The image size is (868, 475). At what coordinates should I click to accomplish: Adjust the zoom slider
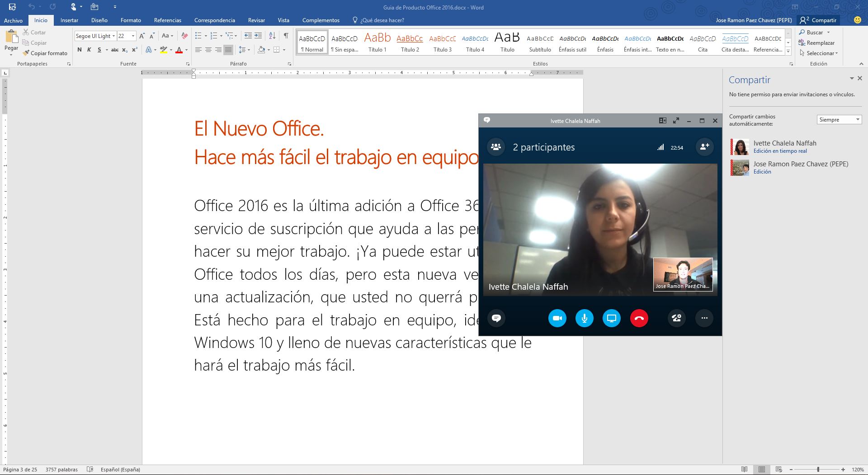(818, 470)
